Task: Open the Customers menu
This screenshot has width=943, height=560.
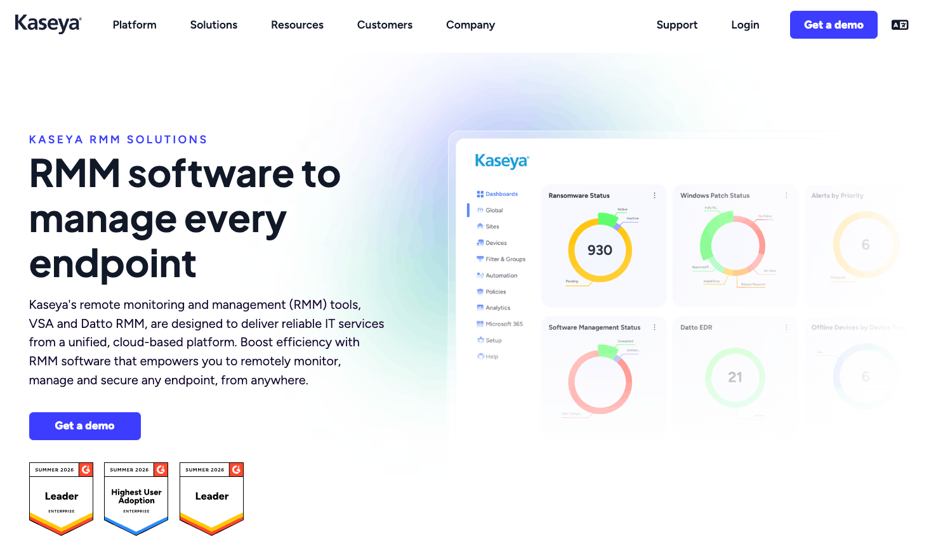Action: tap(385, 25)
